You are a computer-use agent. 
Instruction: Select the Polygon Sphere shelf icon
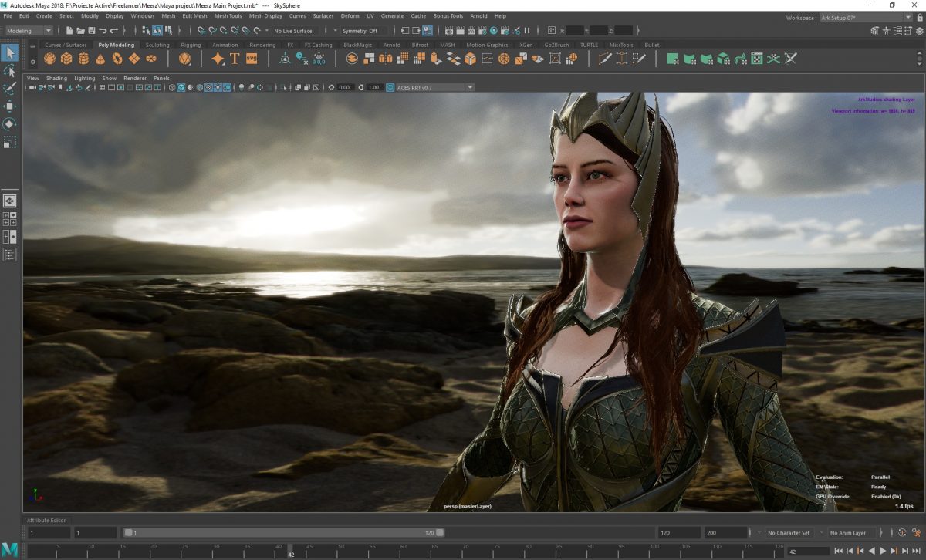click(x=49, y=59)
